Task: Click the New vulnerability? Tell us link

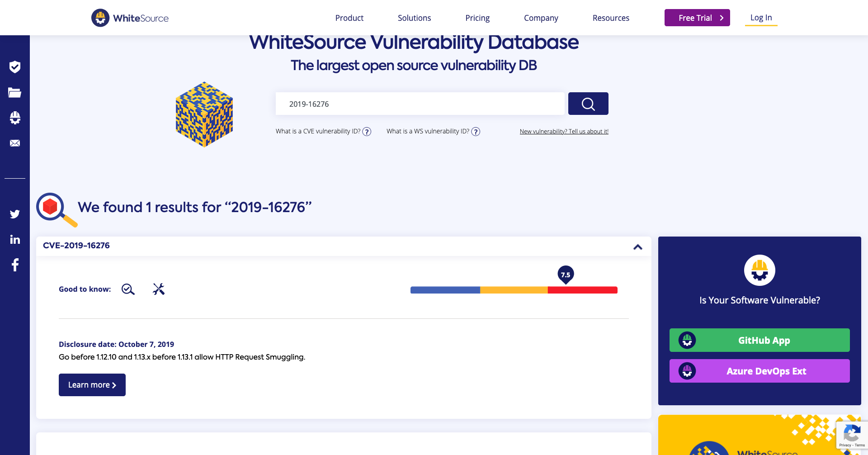Action: pyautogui.click(x=564, y=132)
